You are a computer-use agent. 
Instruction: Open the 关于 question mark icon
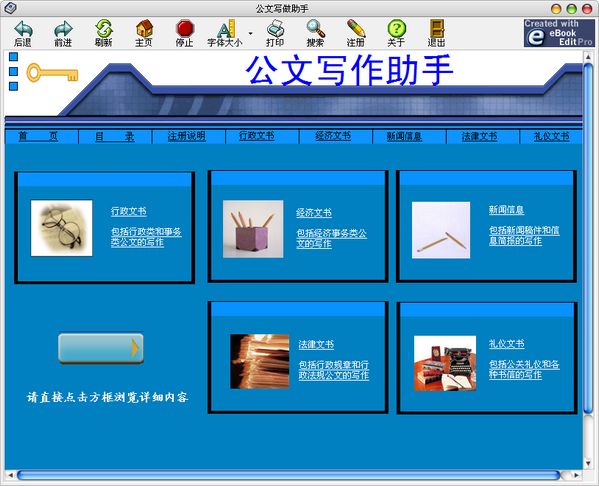(397, 29)
